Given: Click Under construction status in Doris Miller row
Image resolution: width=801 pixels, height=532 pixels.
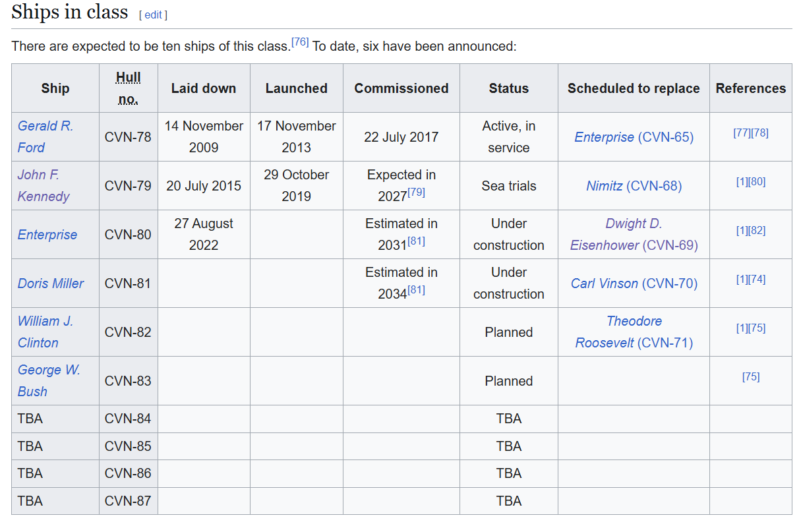Looking at the screenshot, I should click(509, 283).
